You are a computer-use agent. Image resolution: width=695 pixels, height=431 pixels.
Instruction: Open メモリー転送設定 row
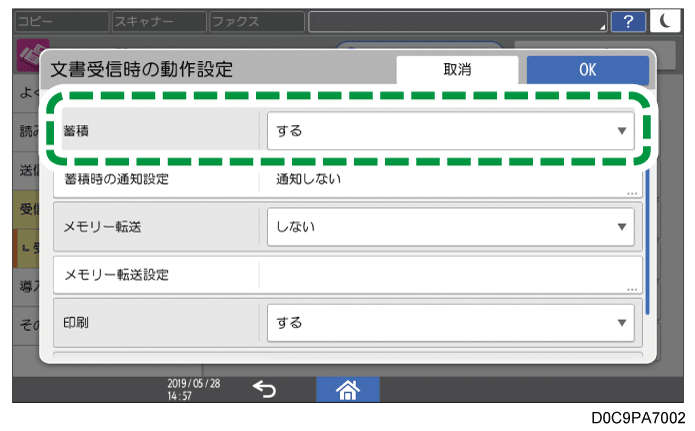348,275
